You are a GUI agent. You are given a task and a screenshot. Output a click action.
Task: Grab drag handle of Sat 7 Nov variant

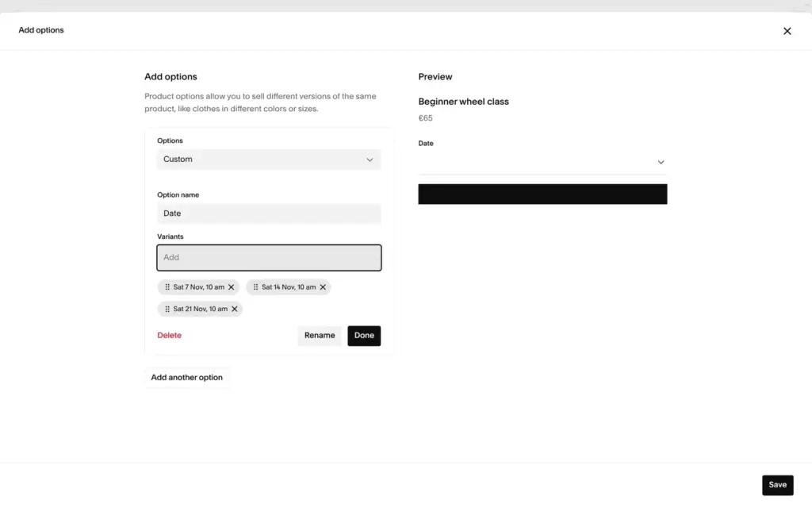tap(167, 287)
